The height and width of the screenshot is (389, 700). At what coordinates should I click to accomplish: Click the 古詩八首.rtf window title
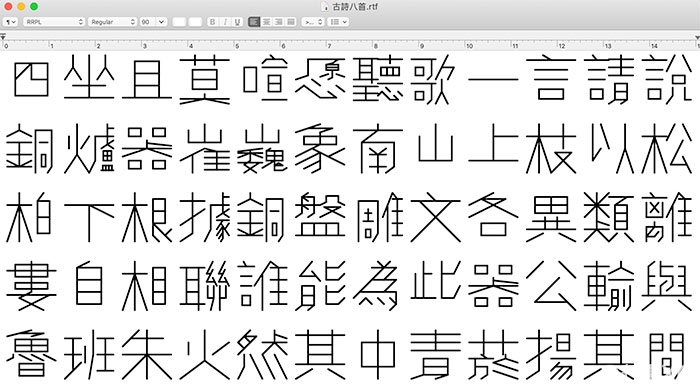tap(355, 7)
